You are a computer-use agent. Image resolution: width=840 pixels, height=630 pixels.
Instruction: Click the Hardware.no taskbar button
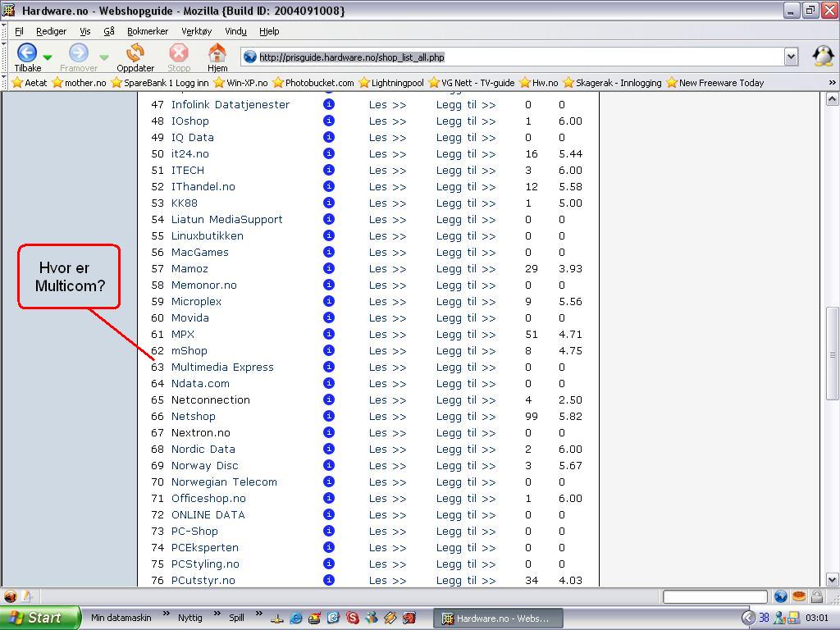pos(498,619)
